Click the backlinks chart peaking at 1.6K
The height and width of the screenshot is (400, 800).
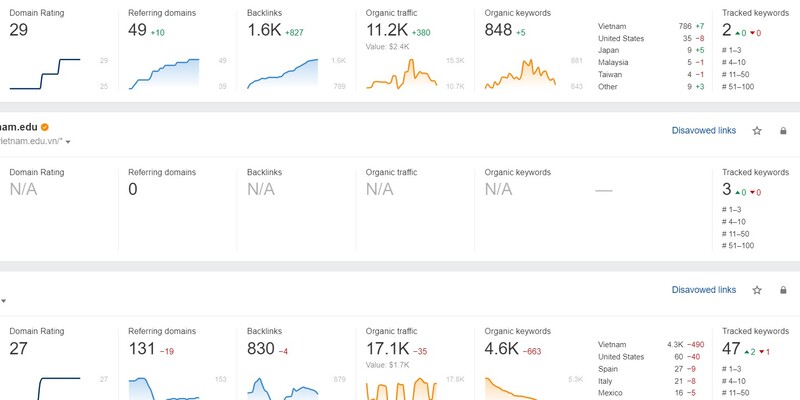click(x=283, y=74)
